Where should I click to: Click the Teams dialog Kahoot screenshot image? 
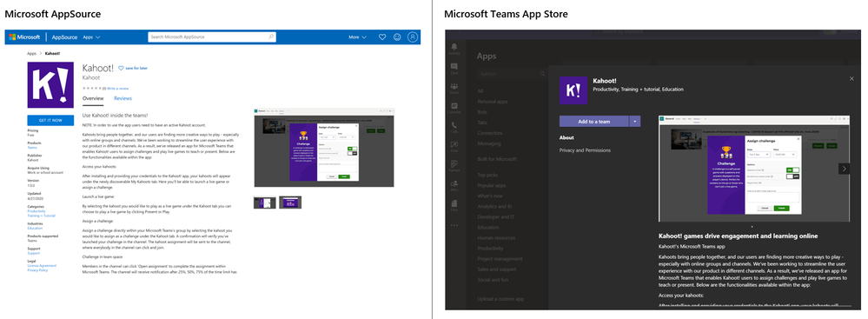tap(753, 169)
